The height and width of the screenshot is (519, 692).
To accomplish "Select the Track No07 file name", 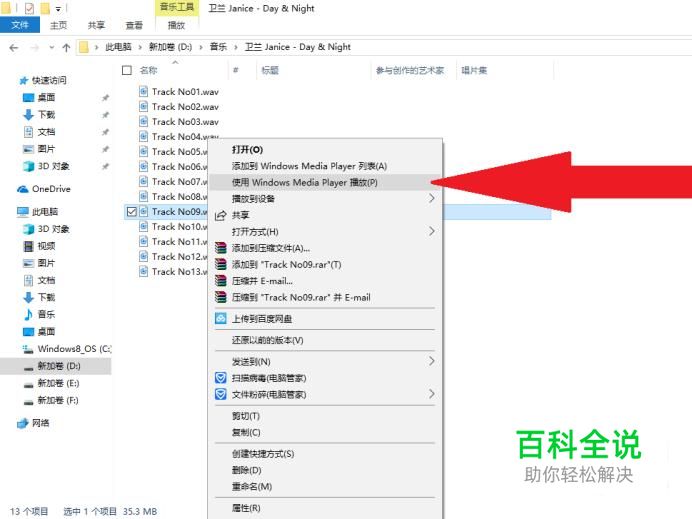I will click(x=179, y=181).
